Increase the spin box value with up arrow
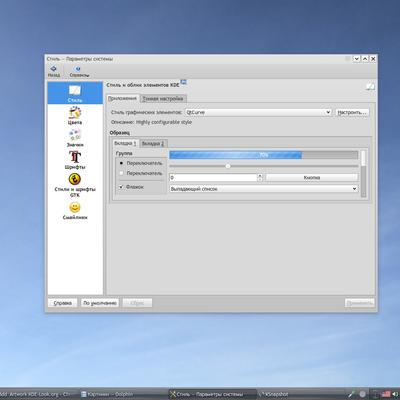The image size is (400, 400). click(x=260, y=175)
